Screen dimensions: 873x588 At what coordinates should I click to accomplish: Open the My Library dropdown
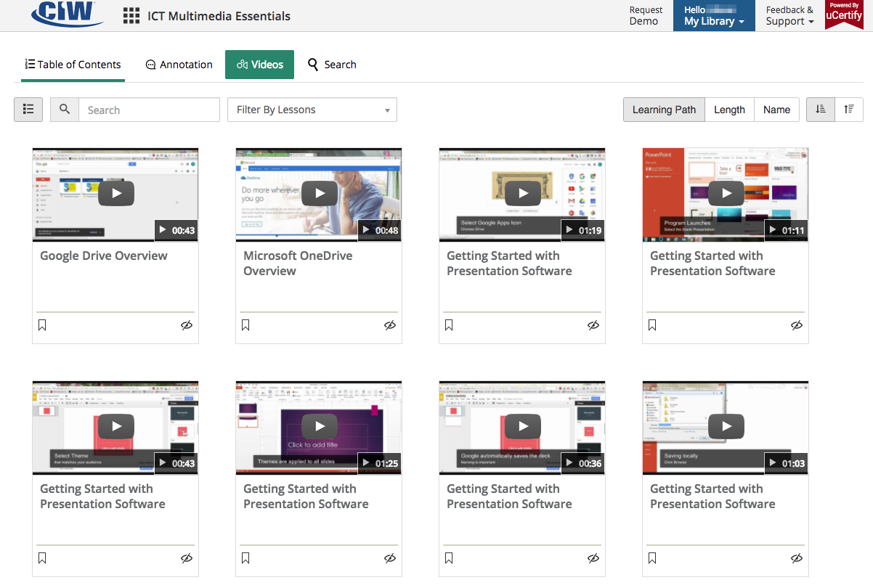[714, 15]
